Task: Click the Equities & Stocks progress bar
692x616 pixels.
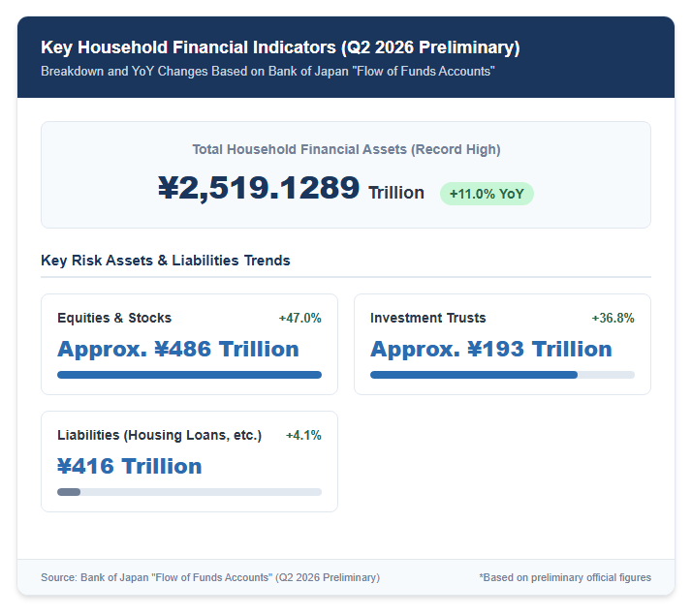Action: click(189, 375)
